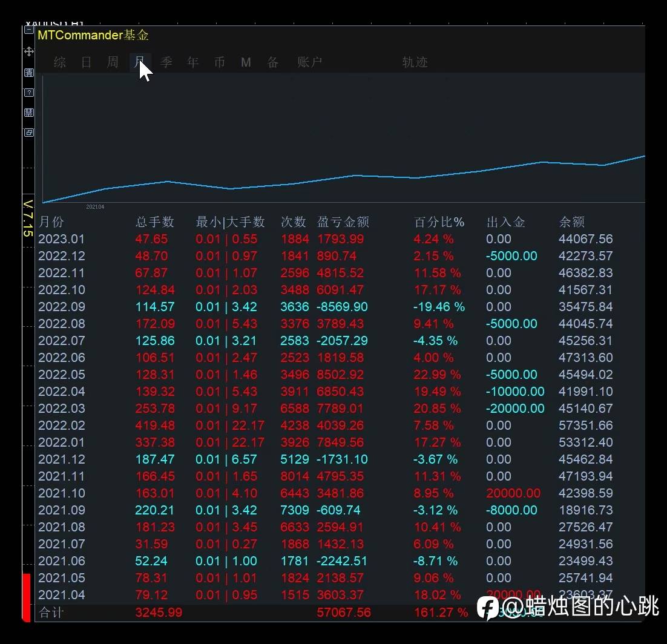Viewport: 667px width, 644px height.
Task: Click loss amount -8569.90
Action: click(342, 307)
